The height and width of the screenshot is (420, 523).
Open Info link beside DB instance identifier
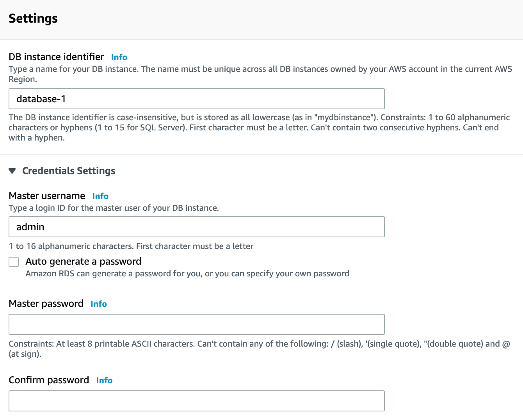[x=119, y=57]
